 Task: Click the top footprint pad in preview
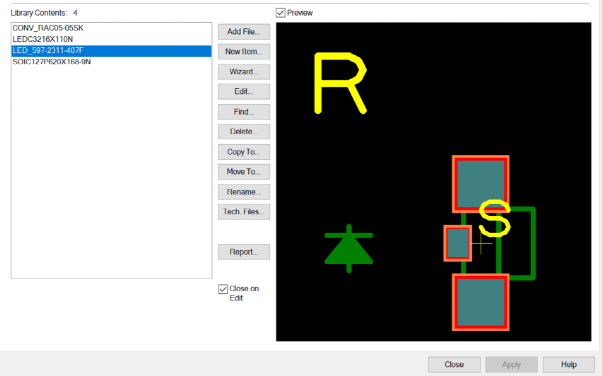click(481, 184)
